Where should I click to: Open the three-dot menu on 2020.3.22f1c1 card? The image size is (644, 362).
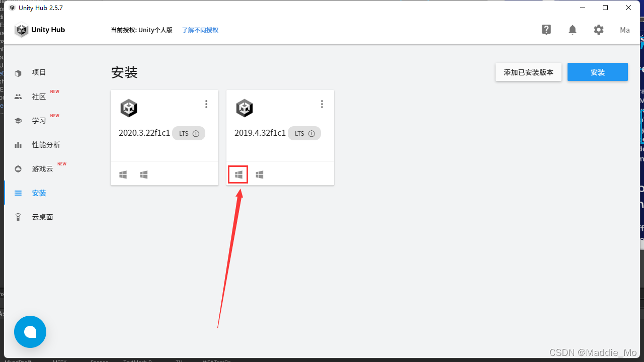tap(206, 104)
